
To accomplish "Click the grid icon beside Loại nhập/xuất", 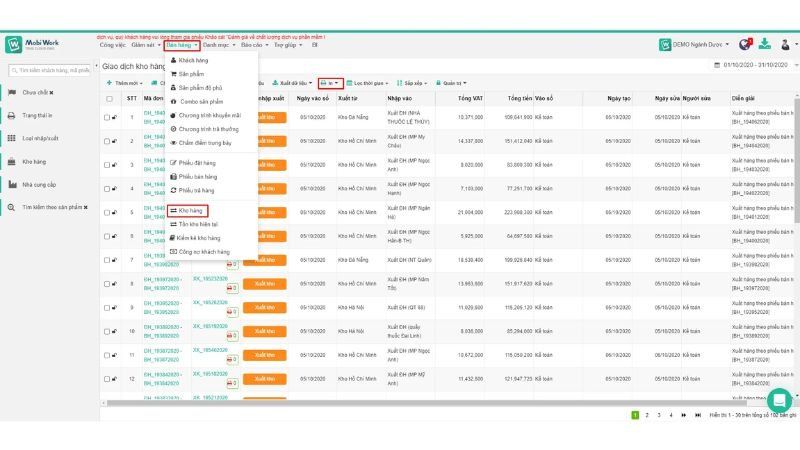I will point(12,138).
